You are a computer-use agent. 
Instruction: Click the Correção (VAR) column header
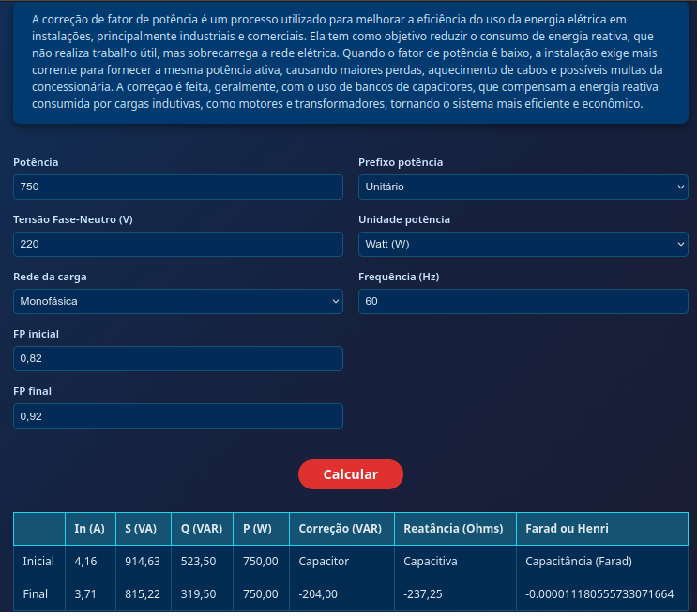coord(341,529)
